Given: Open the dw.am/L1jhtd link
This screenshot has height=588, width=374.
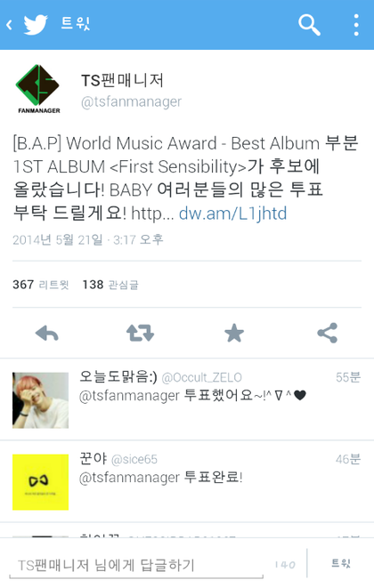Looking at the screenshot, I should 232,213.
